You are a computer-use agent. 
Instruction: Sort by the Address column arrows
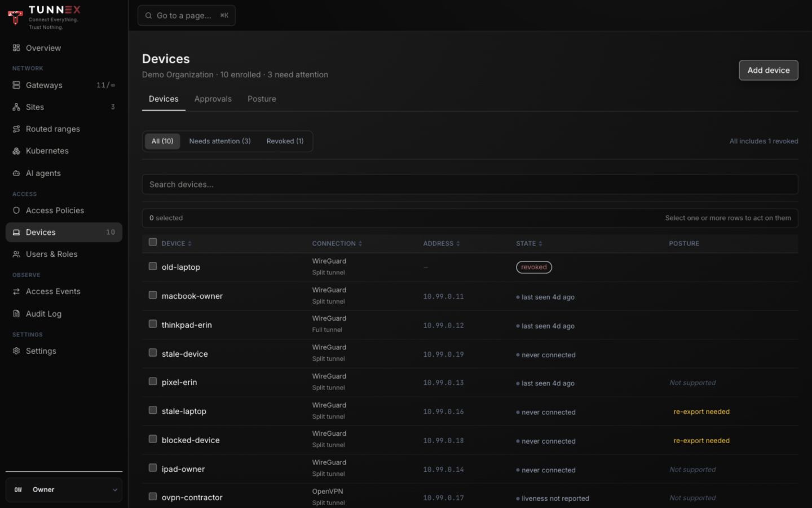pos(458,243)
